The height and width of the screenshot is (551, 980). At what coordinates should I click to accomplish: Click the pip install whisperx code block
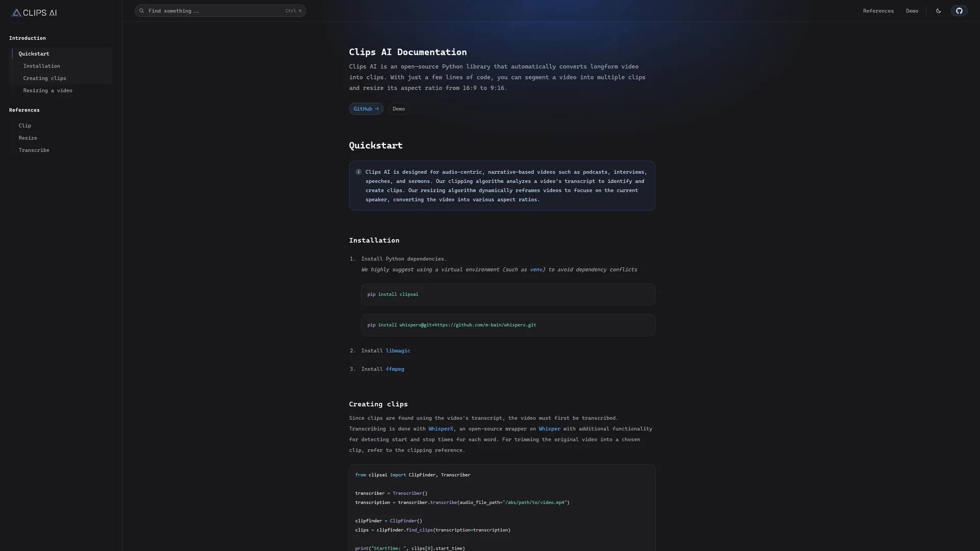(x=508, y=325)
